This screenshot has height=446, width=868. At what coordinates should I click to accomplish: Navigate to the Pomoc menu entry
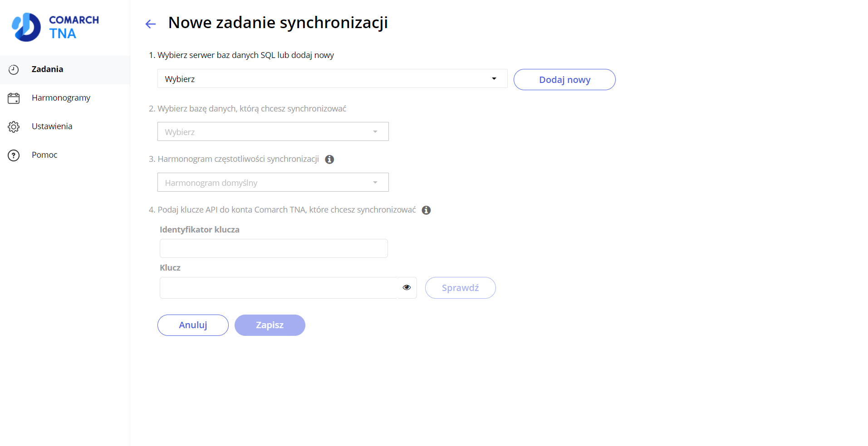(44, 155)
